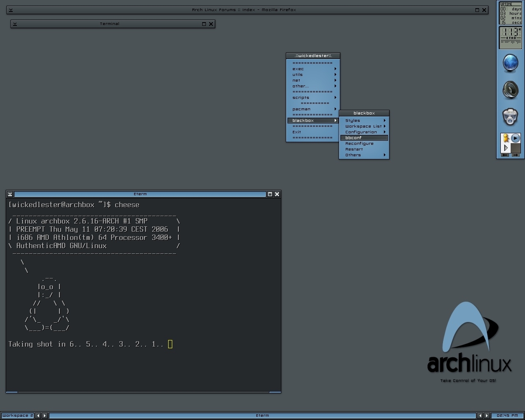
Task: Choose Exit from the wickedlester menu
Action: pos(313,132)
